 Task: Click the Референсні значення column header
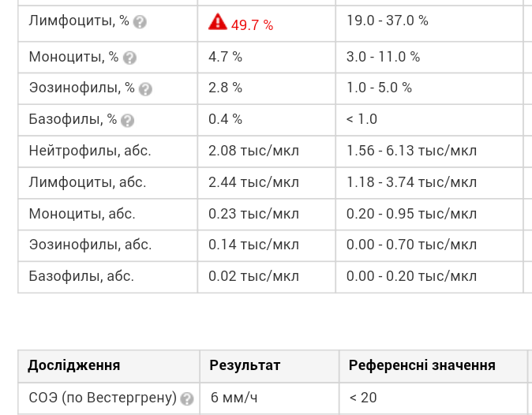coord(422,365)
